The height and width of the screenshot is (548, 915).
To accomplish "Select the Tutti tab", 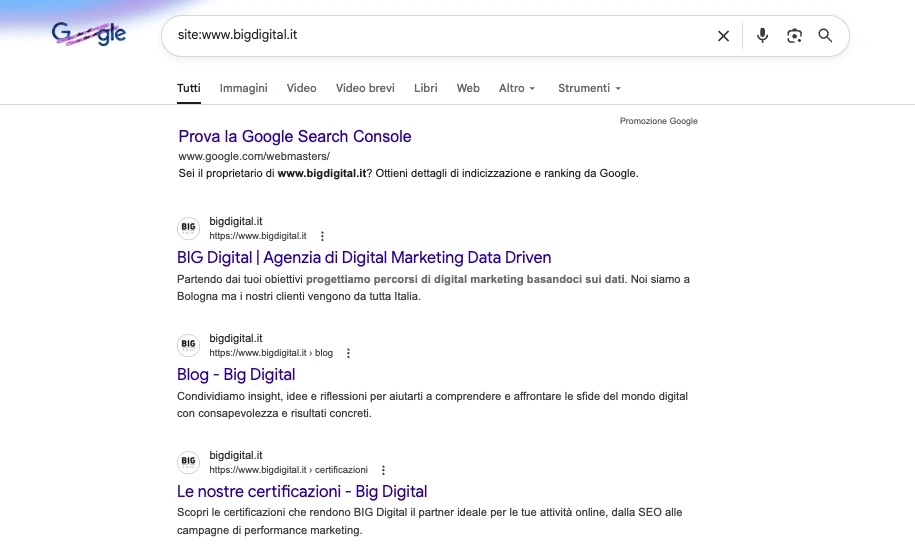I will 188,88.
